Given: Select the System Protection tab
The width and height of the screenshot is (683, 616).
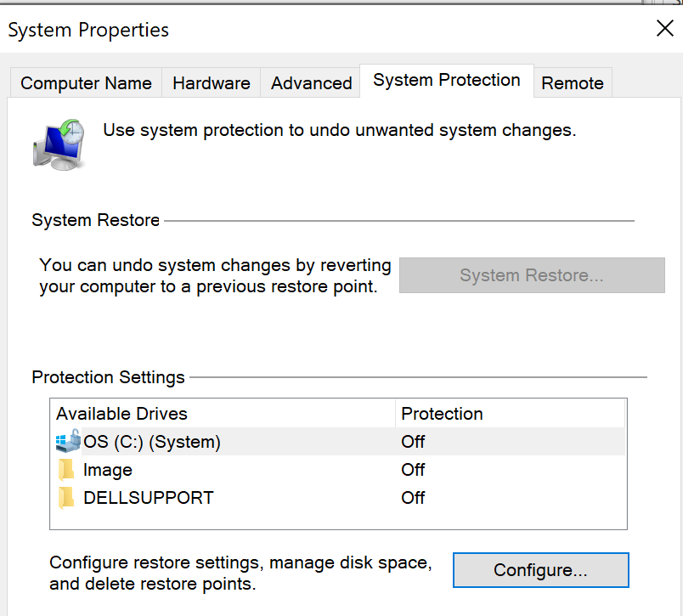Looking at the screenshot, I should coord(447,81).
